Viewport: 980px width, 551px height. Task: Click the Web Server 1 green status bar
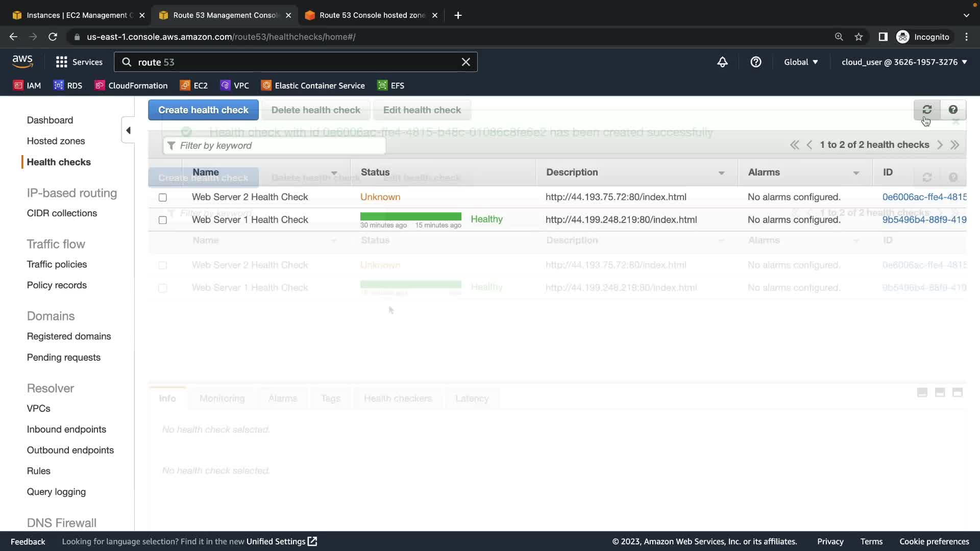click(x=410, y=217)
